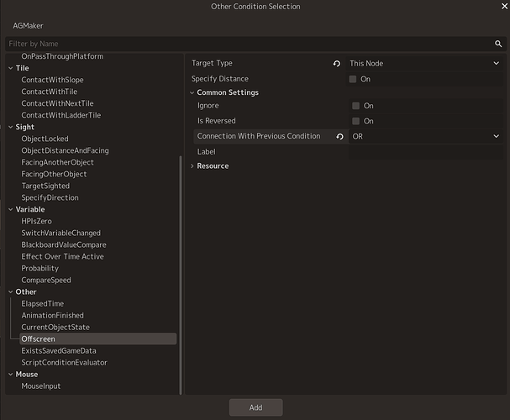
Task: Check the Is Reversed option
Action: tap(356, 121)
